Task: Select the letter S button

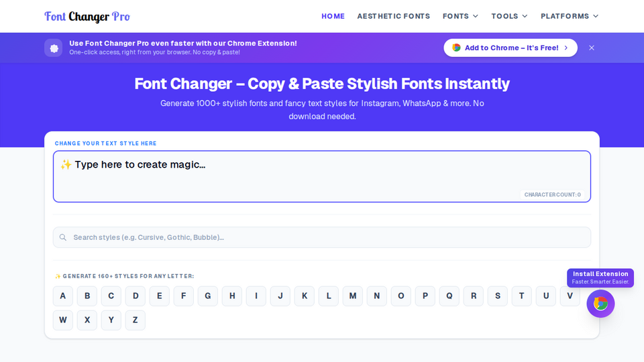Action: 498,296
